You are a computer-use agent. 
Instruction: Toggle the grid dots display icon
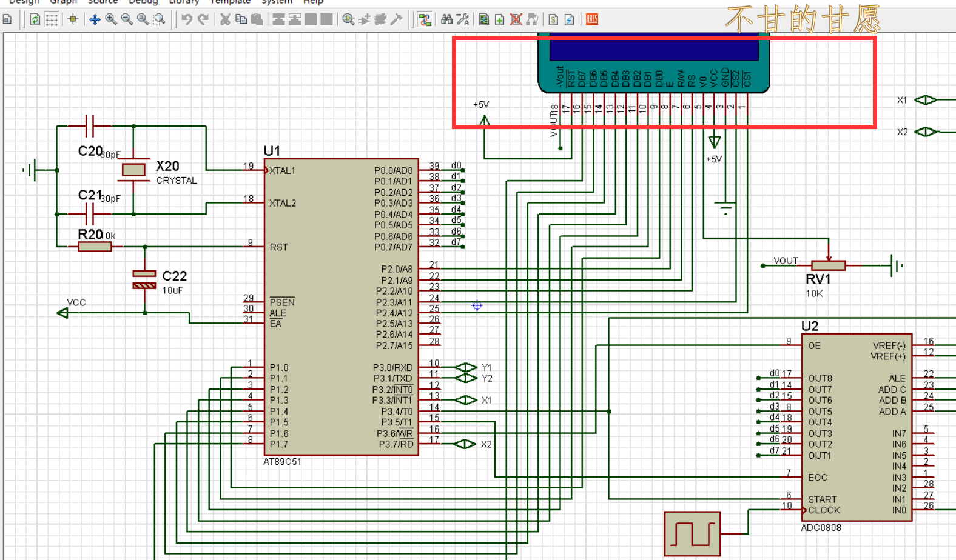52,19
